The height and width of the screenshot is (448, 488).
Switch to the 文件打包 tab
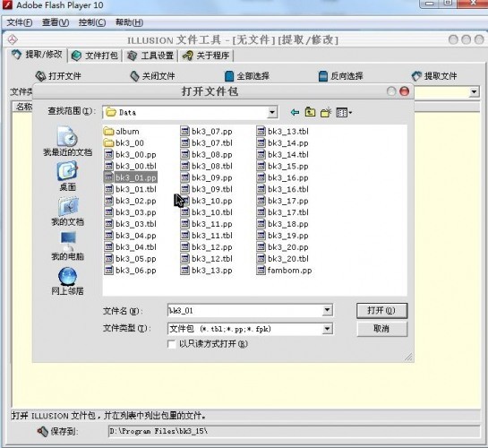pos(95,56)
